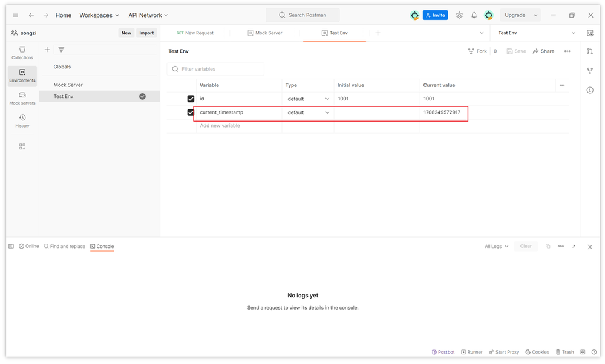Screen dimensions: 605x364
Task: Open type dropdown for id variable
Action: tap(308, 99)
